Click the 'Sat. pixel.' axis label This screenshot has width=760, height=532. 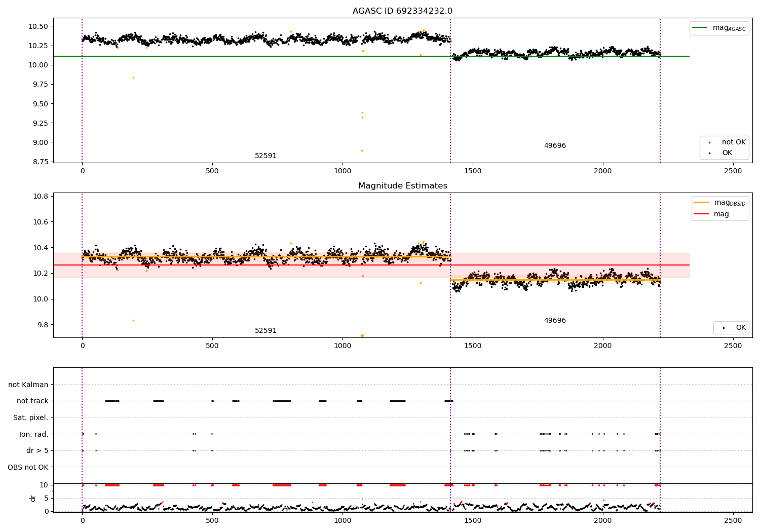pyautogui.click(x=31, y=418)
